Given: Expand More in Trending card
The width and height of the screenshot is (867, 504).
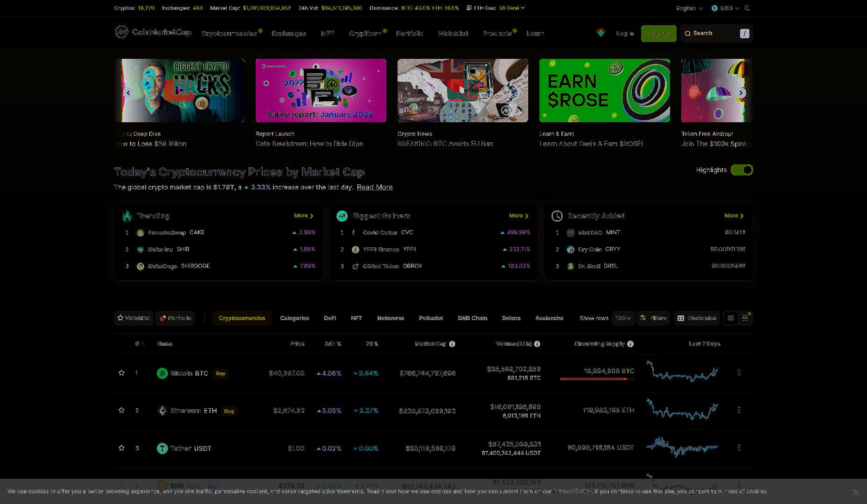Looking at the screenshot, I should [304, 216].
